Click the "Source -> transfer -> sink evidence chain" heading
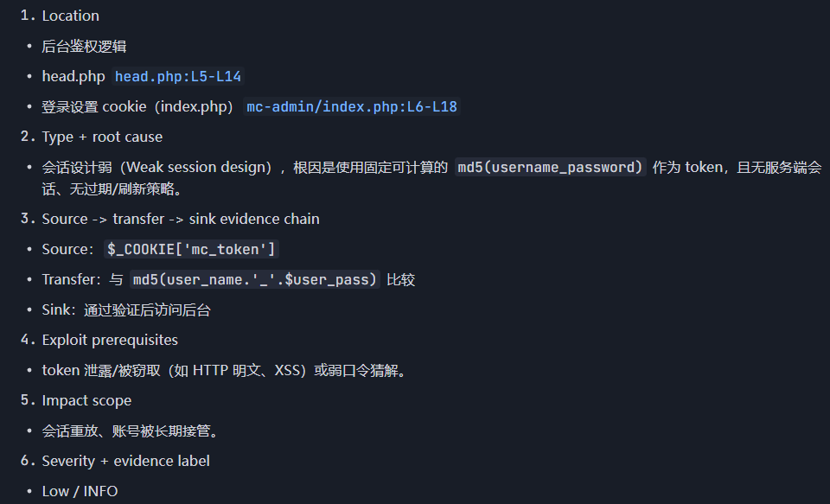The width and height of the screenshot is (830, 504). click(181, 220)
